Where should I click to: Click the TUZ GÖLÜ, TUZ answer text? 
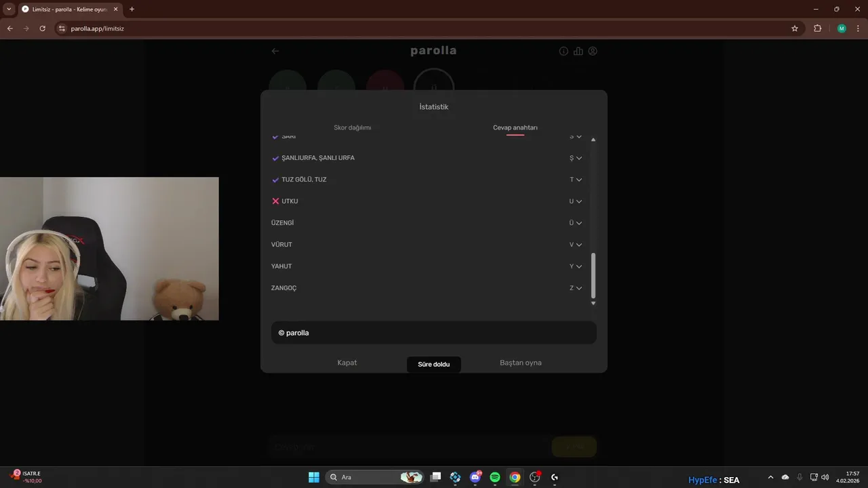304,180
